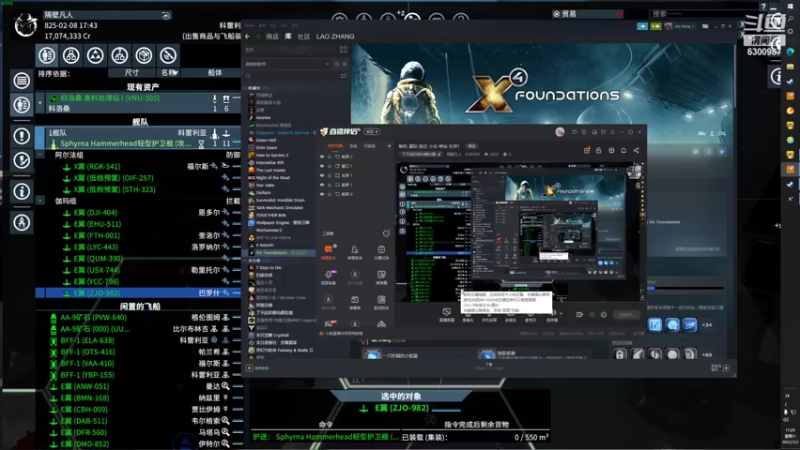800x450 pixels.
Task: Open the X4 sidebar exclamation mark icon
Action: pos(21,136)
